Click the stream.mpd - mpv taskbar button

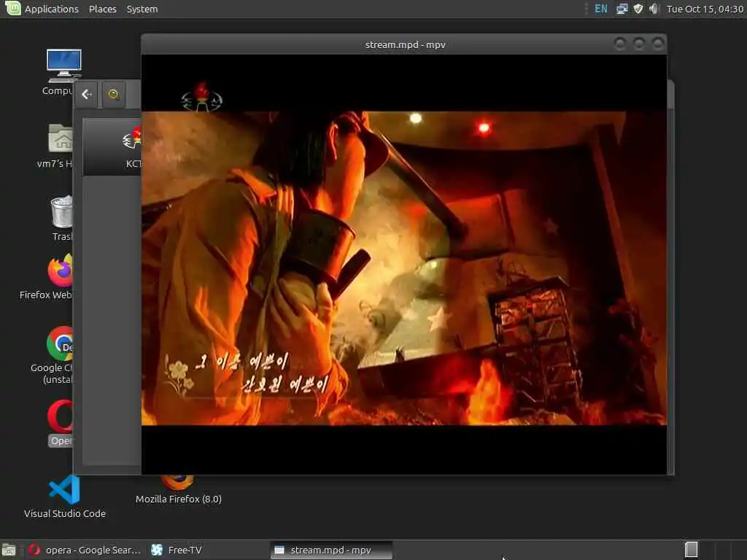pos(332,550)
